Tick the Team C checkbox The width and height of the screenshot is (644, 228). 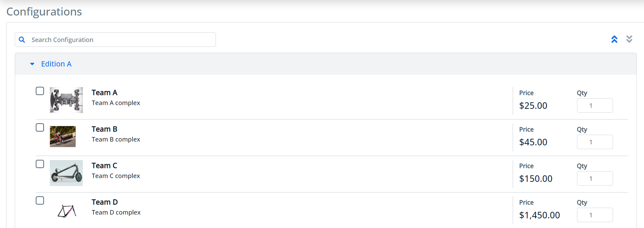[x=40, y=164]
